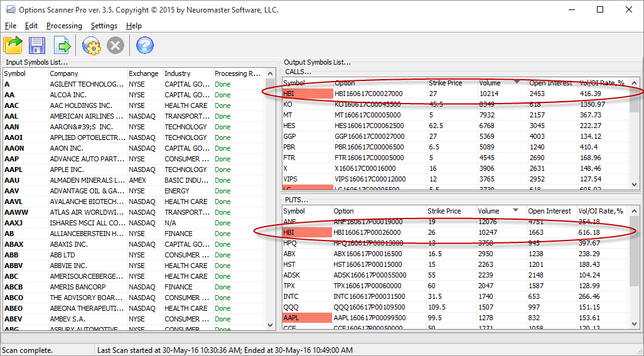The width and height of the screenshot is (644, 356).
Task: Click volume value 10247 in PUTS
Action: click(x=488, y=232)
